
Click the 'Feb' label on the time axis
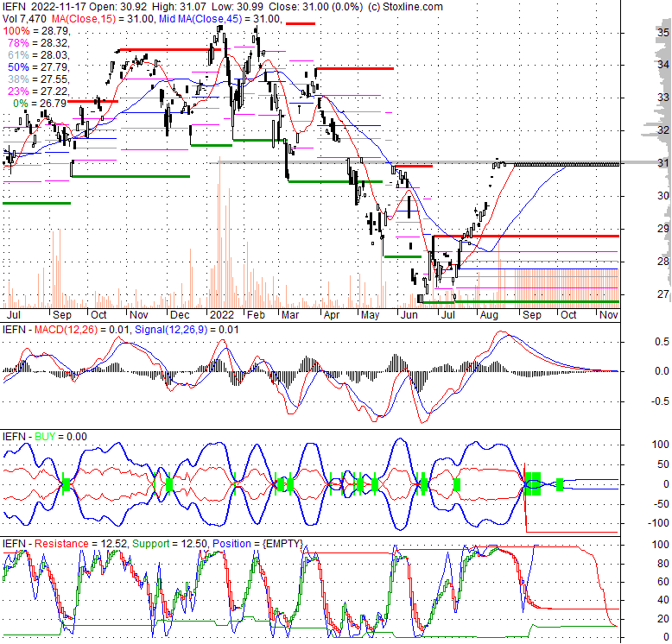pos(256,315)
